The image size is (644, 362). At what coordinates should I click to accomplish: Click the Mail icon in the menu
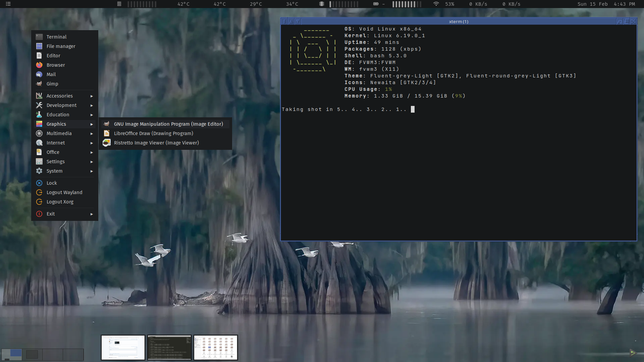click(39, 74)
